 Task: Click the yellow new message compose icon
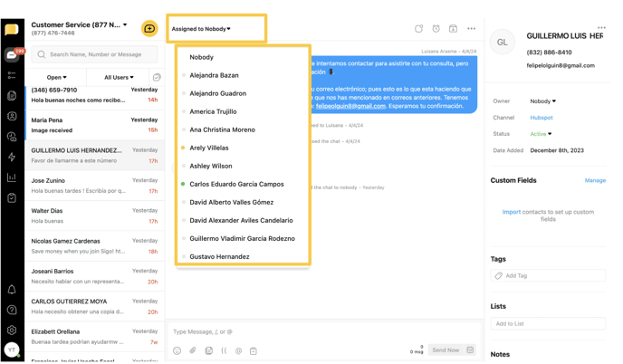[149, 29]
